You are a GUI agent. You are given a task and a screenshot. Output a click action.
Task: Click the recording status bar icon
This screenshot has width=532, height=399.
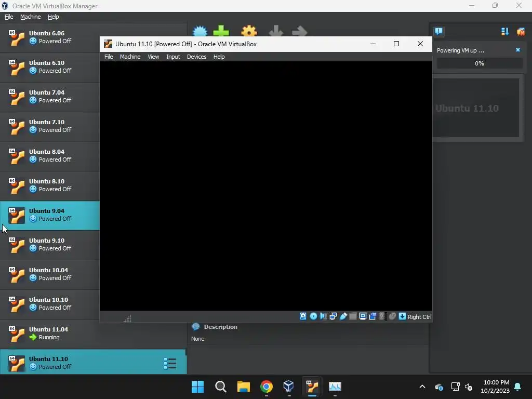(373, 316)
